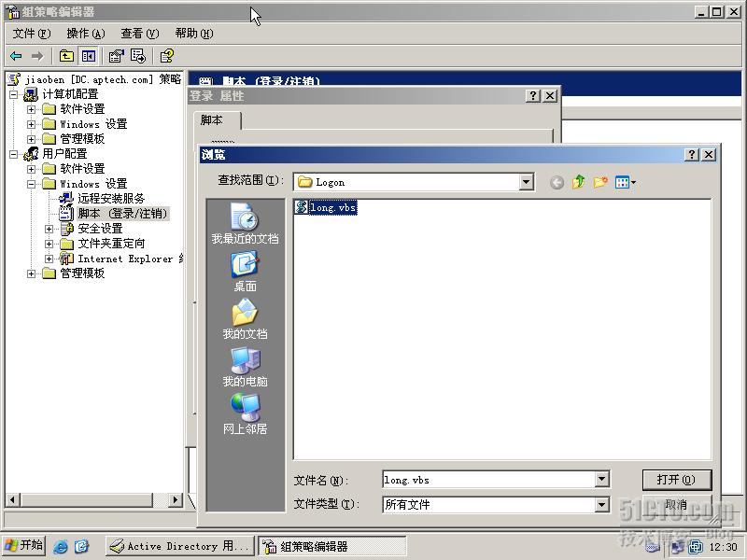Expand Windows 设置 under 计算机配置

tap(32, 124)
